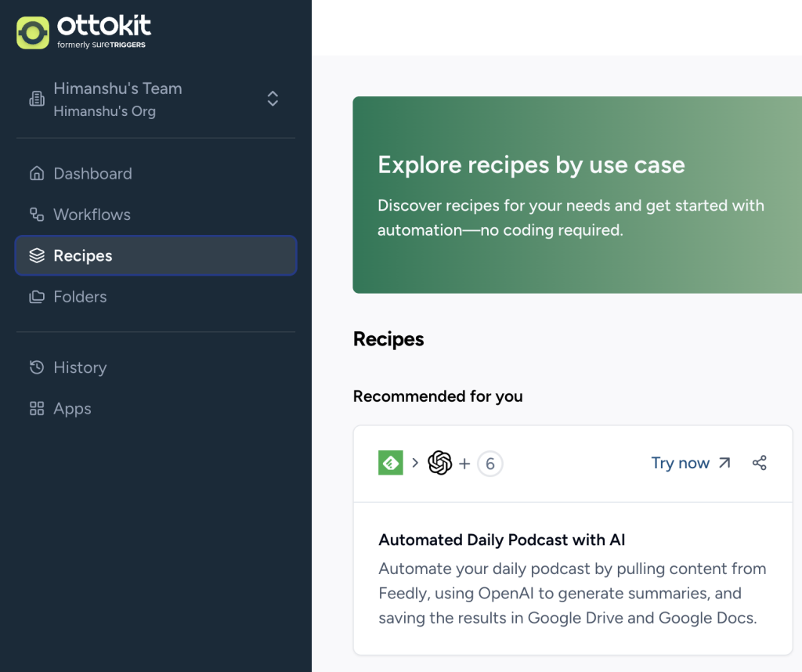802x672 pixels.
Task: Open the Automated Daily Podcast with AI title
Action: [x=501, y=540]
